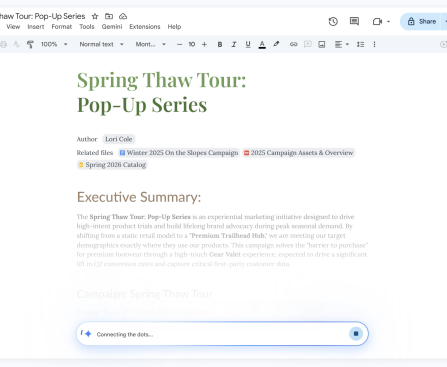
Task: Click the Related files label
Action: 95,153
